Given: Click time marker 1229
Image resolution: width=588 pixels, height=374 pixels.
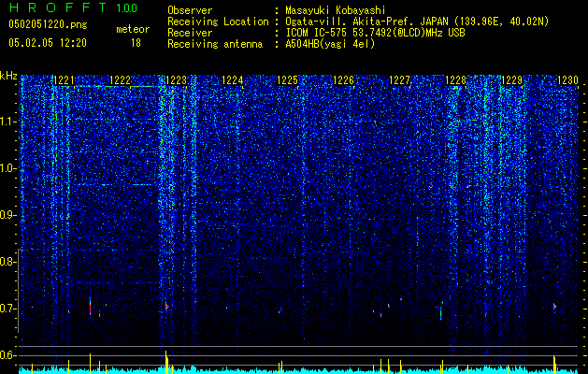Looking at the screenshot, I should click(x=512, y=80).
